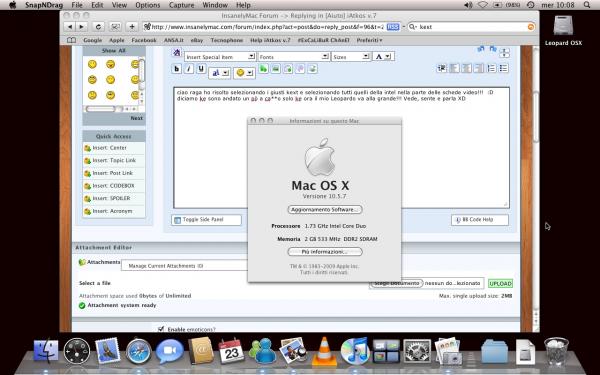Open Finder from the Dock
This screenshot has width=600, height=375.
click(x=46, y=351)
